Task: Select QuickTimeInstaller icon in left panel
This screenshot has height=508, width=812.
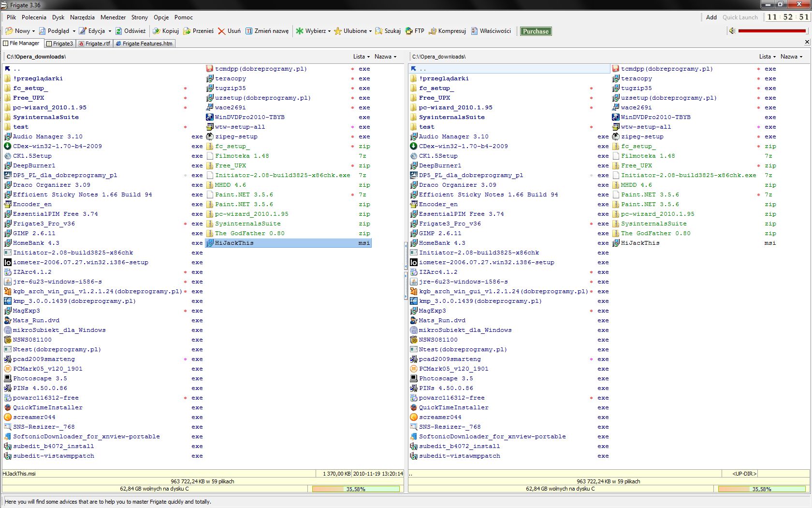Action: click(x=7, y=407)
